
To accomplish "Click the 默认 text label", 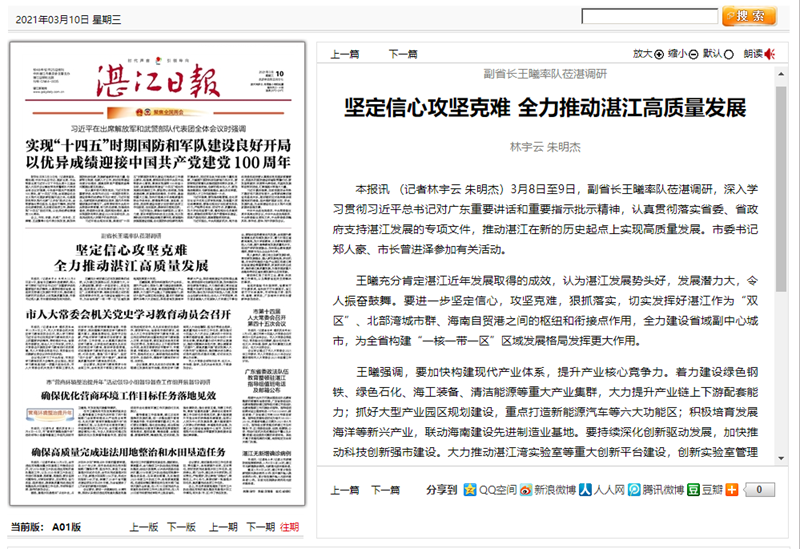I will pyautogui.click(x=713, y=54).
